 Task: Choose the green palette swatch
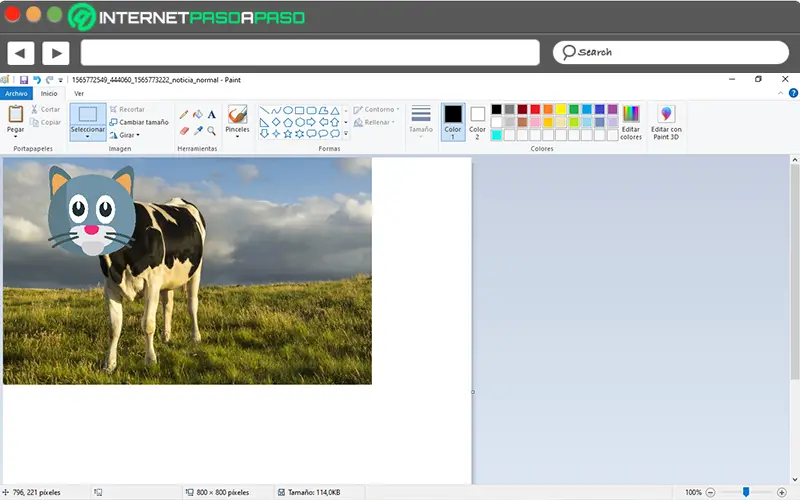573,109
